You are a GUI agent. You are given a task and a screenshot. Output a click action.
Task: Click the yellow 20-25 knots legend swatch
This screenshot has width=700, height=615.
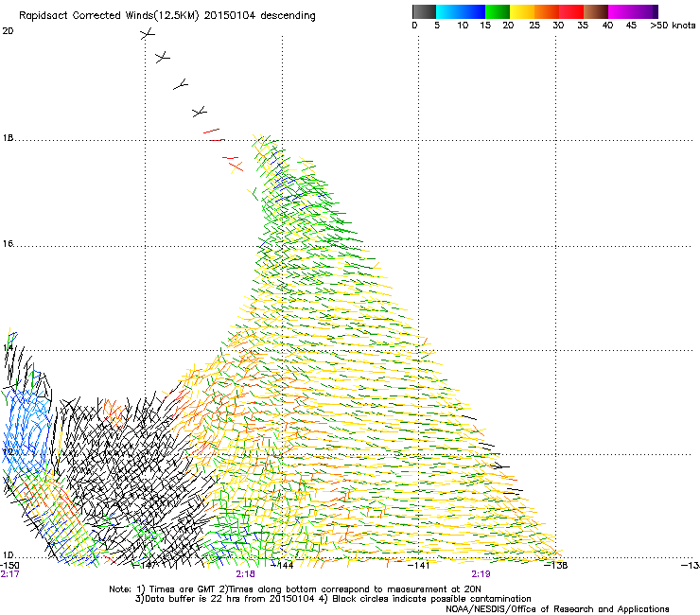click(x=522, y=11)
